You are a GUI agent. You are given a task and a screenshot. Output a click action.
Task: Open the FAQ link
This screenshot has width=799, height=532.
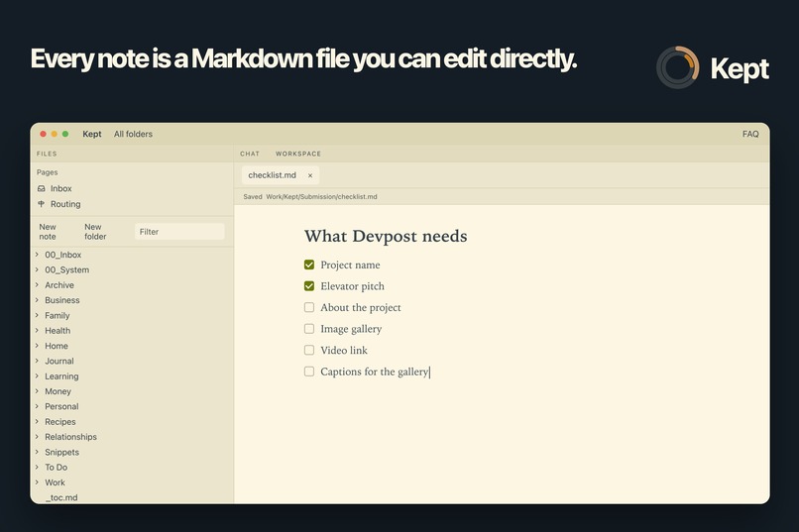tap(750, 134)
